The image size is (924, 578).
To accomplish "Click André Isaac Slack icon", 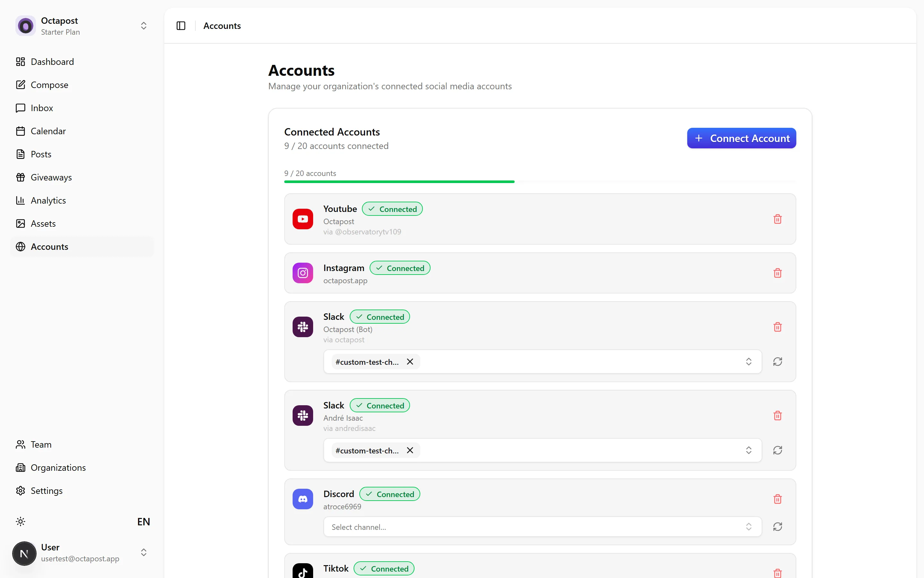I will pos(303,416).
